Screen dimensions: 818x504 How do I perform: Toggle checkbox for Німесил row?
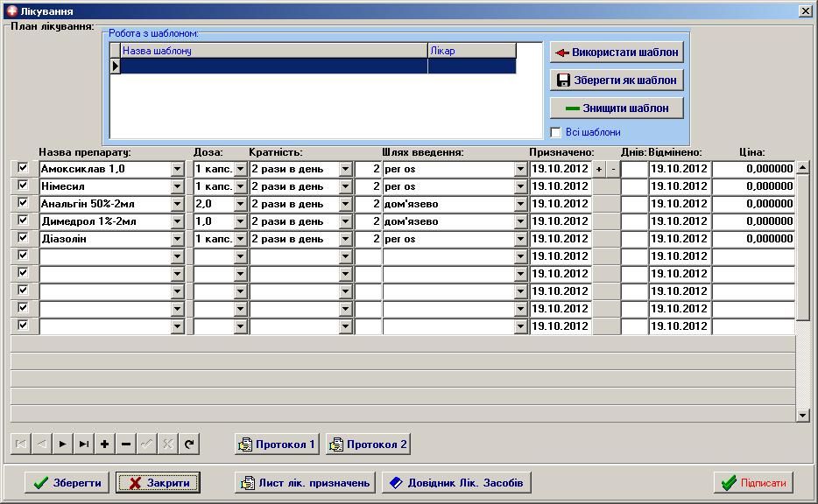point(23,185)
